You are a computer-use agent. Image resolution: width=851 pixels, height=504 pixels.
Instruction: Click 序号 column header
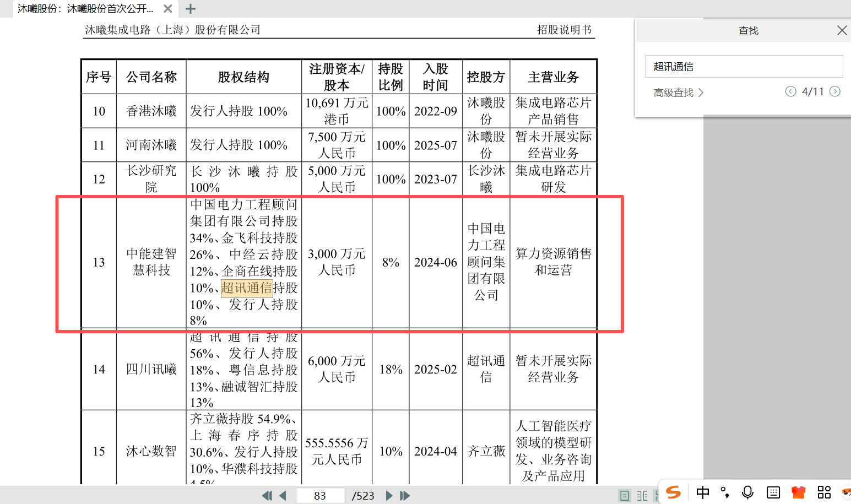99,77
